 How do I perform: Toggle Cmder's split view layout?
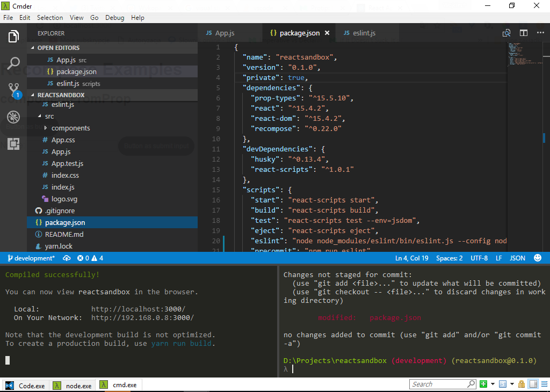[532, 384]
